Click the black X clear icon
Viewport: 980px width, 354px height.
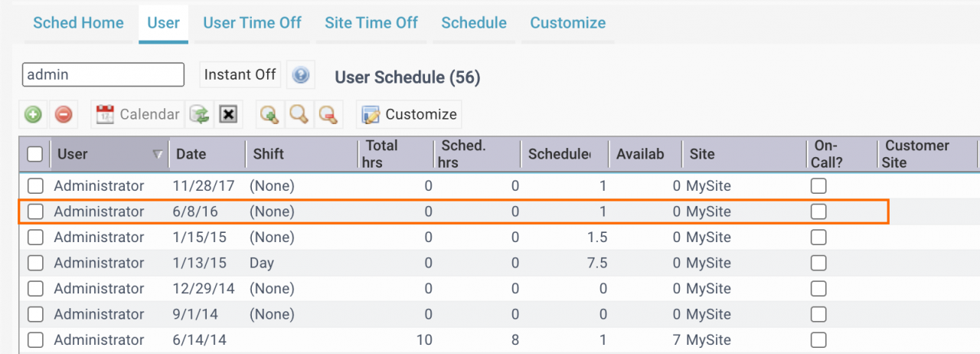coord(228,114)
